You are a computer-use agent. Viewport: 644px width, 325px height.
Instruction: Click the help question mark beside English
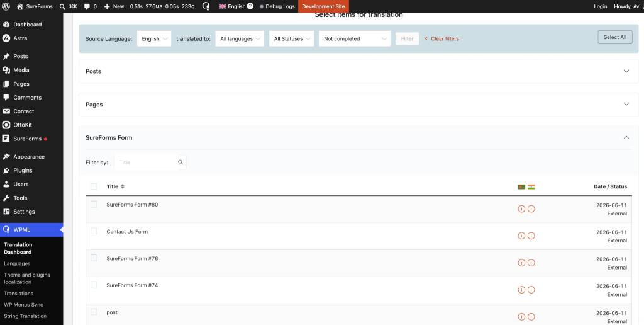coord(250,6)
